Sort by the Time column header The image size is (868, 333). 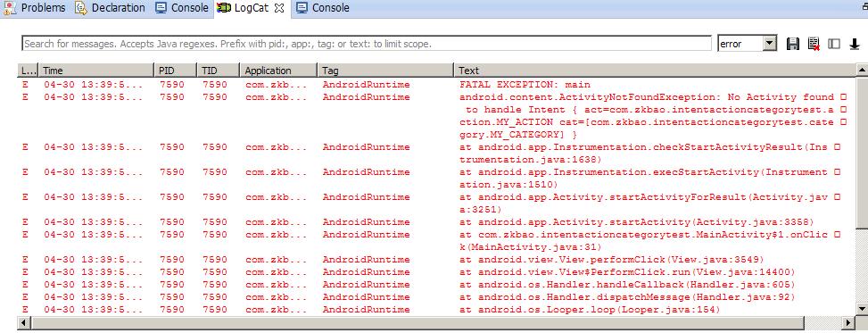click(95, 71)
